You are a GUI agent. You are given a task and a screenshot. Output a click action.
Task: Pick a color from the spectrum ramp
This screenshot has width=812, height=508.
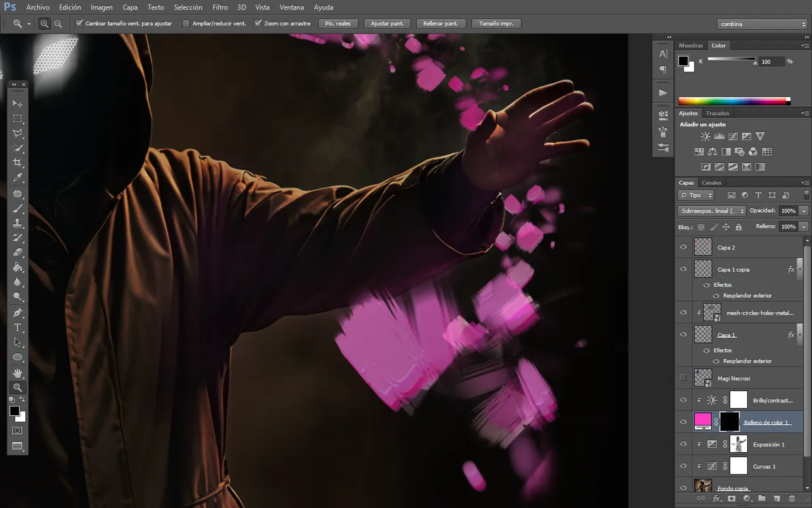[734, 101]
